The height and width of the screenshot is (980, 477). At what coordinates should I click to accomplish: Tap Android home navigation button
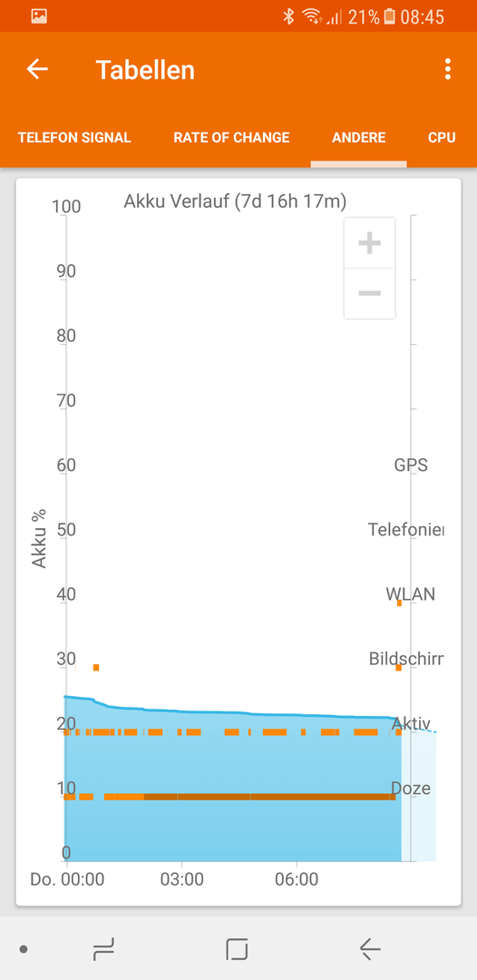click(x=238, y=949)
